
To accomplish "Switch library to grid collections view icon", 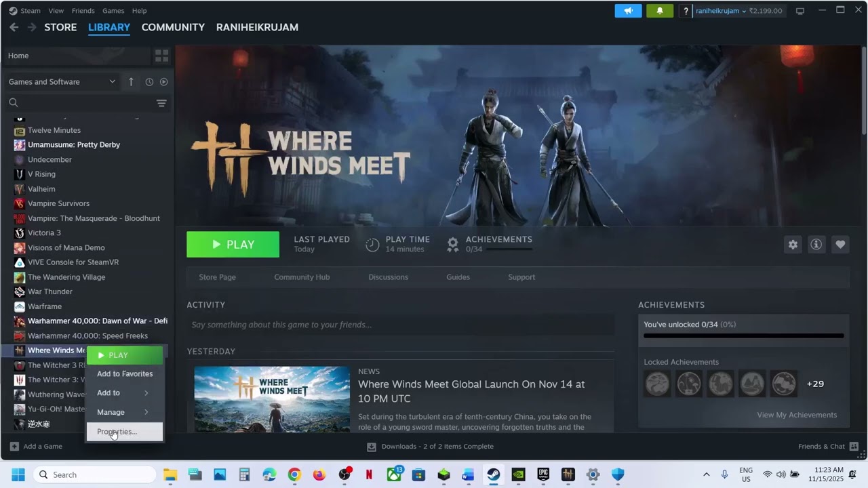I will point(161,56).
